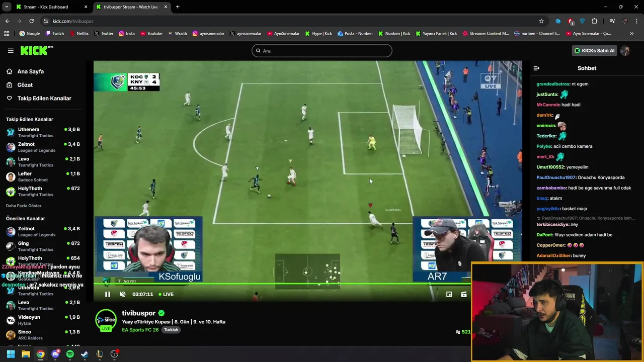Click the tivibuspor channel avatar
Viewport: 644px width, 362px height.
pyautogui.click(x=106, y=321)
